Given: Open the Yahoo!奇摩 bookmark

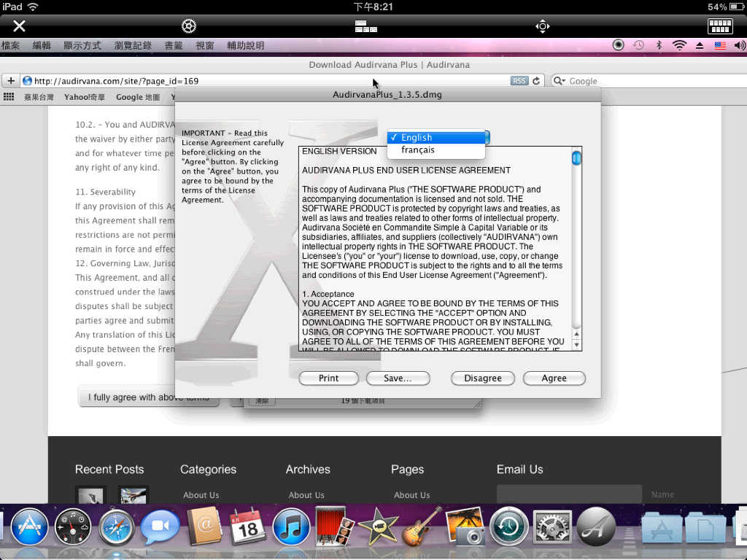Looking at the screenshot, I should pos(85,97).
